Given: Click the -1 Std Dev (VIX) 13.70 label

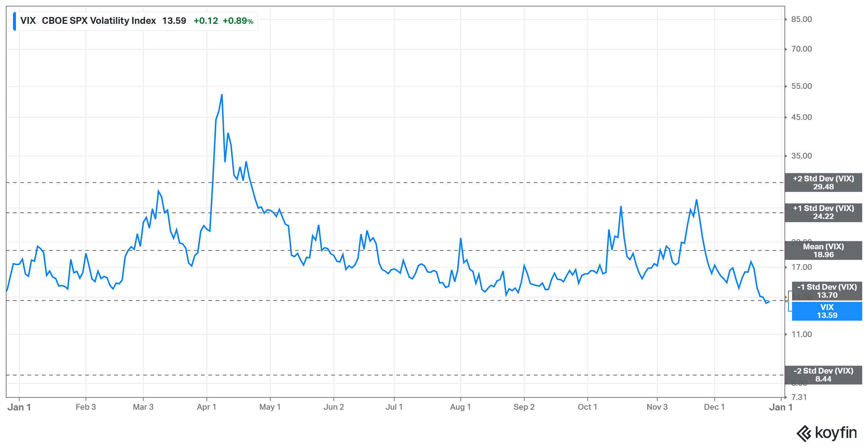Looking at the screenshot, I should (827, 291).
